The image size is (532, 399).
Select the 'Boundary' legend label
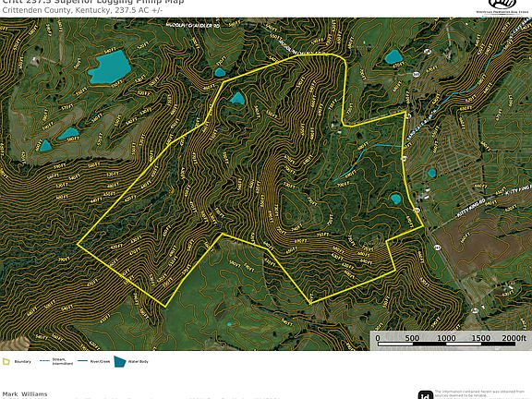pyautogui.click(x=22, y=362)
